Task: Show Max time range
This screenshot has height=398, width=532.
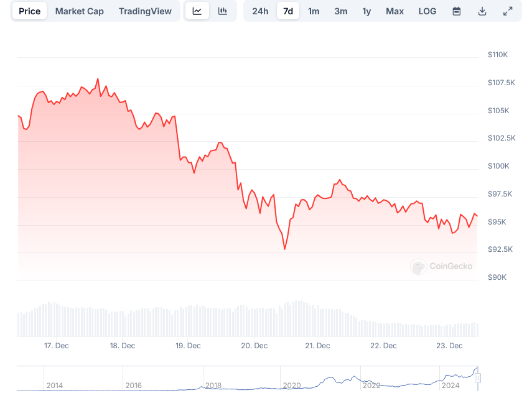Action: tap(394, 11)
